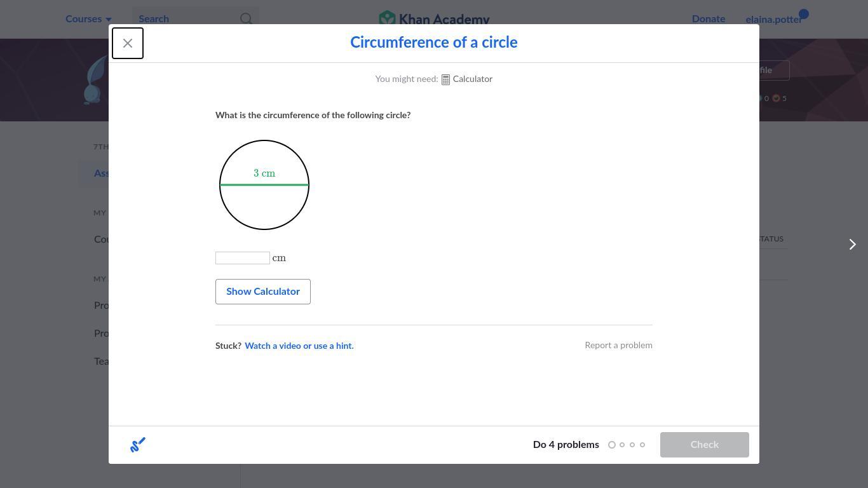Click into the Search text field
This screenshot has width=868, height=488.
(x=184, y=19)
